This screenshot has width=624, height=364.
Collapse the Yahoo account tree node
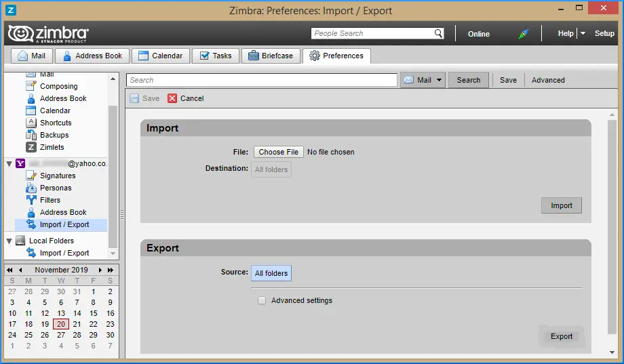9,163
